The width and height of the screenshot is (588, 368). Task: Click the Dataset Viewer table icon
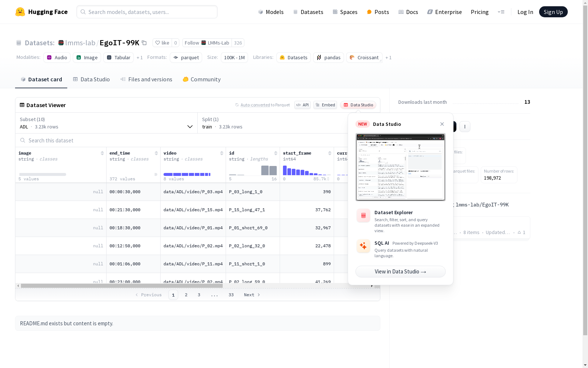click(22, 105)
